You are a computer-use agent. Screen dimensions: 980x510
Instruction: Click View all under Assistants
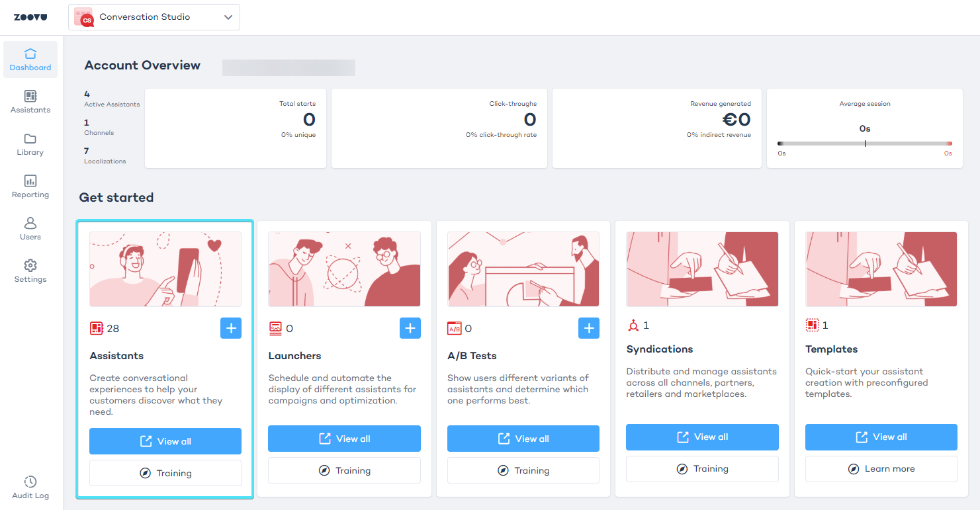165,441
